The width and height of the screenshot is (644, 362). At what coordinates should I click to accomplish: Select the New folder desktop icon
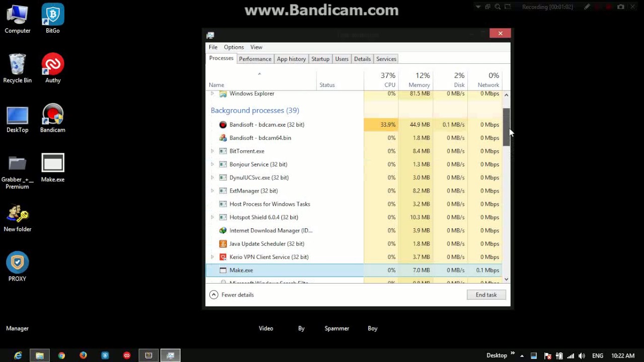(x=17, y=217)
